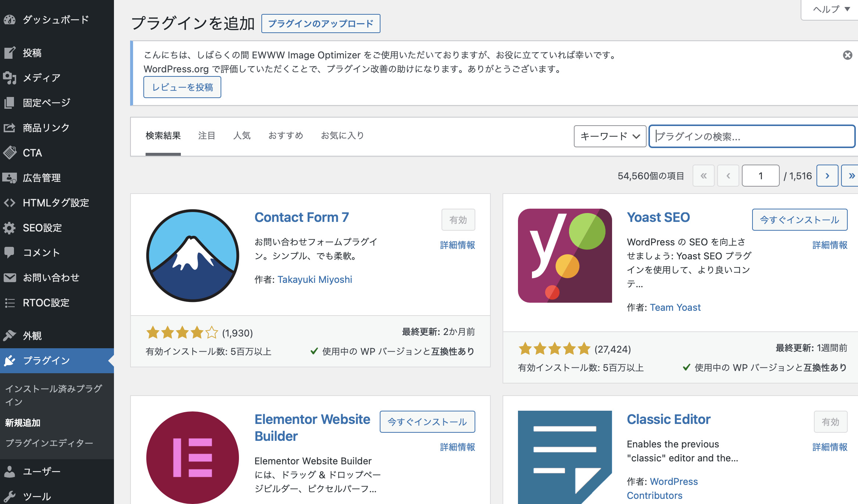Click the CTA ticket icon
The height and width of the screenshot is (504, 858).
10,153
